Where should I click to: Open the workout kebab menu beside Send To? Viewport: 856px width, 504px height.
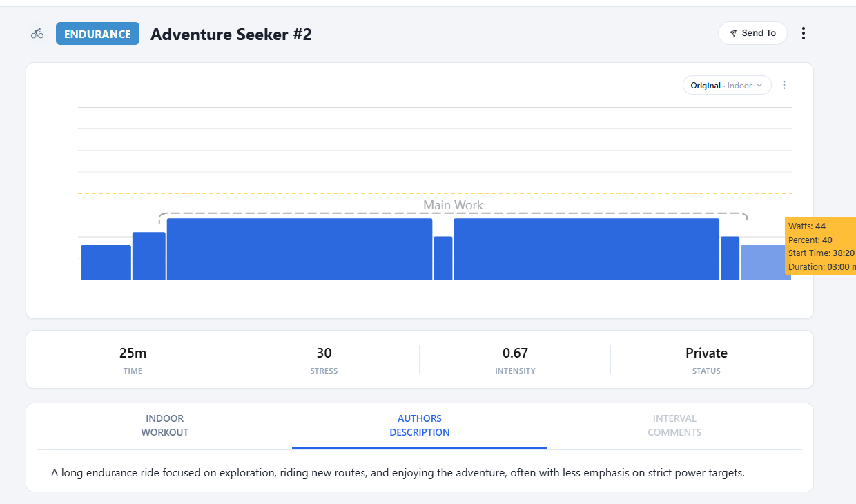[x=803, y=33]
